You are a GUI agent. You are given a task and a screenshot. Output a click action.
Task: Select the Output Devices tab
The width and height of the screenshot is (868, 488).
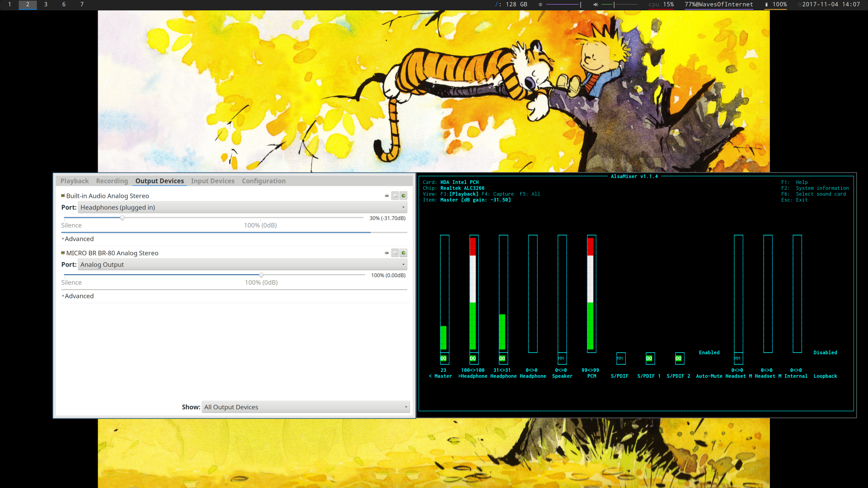point(160,181)
